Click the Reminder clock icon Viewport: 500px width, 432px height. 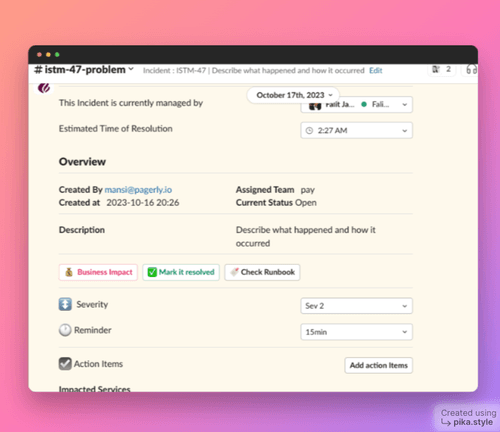tap(65, 330)
